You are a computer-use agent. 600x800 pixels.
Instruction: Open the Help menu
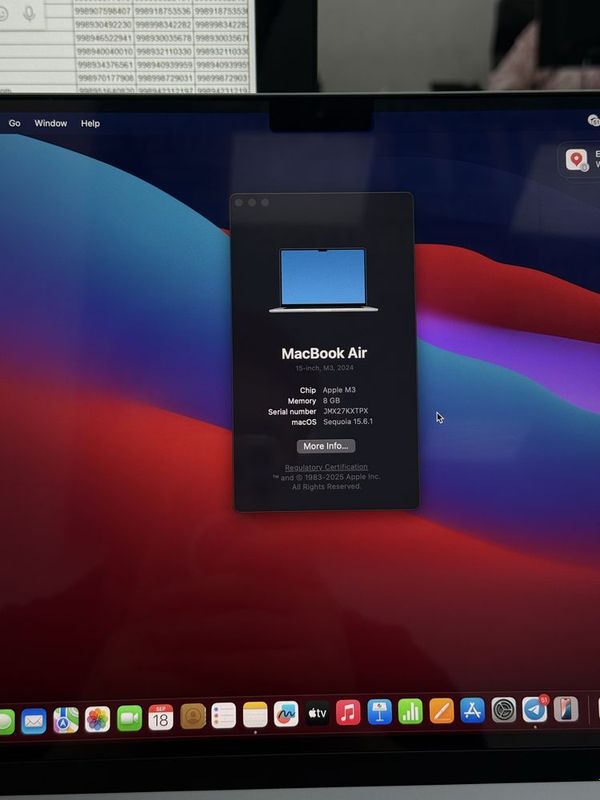click(90, 123)
